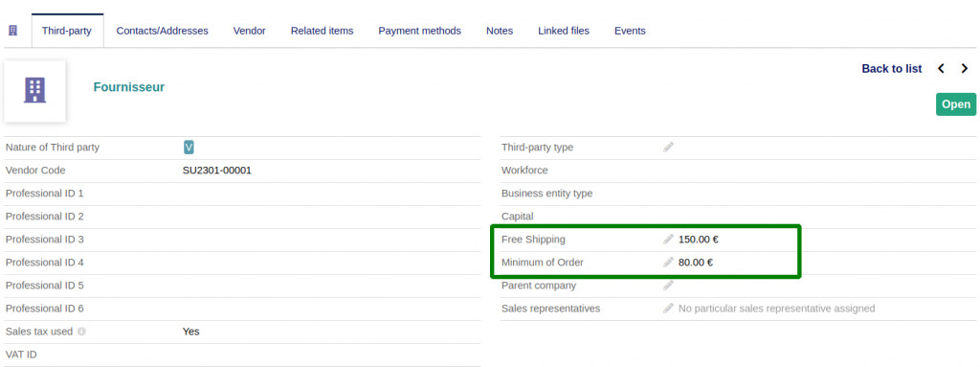Viewport: 980px width, 367px height.
Task: Go to next record arrow
Action: [x=965, y=68]
